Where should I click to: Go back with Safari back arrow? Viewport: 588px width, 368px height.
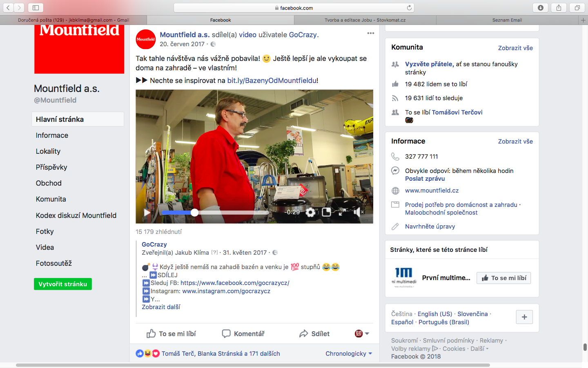[x=8, y=8]
